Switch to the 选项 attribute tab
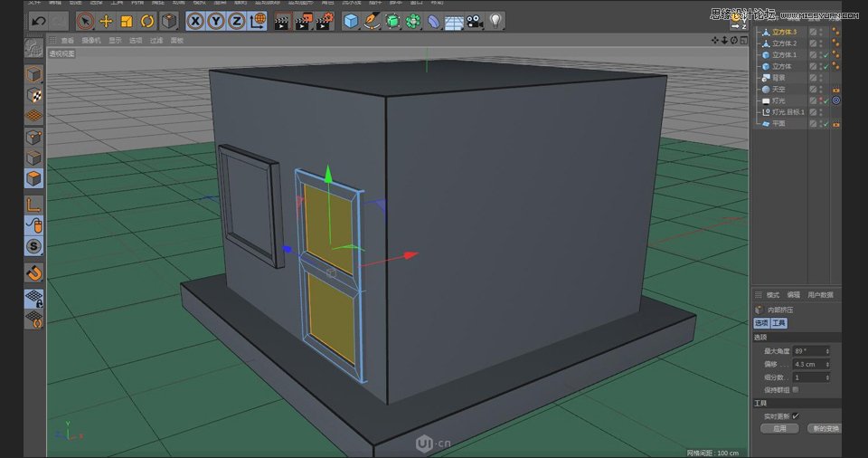Viewport: 868px width, 458px height. pyautogui.click(x=761, y=323)
